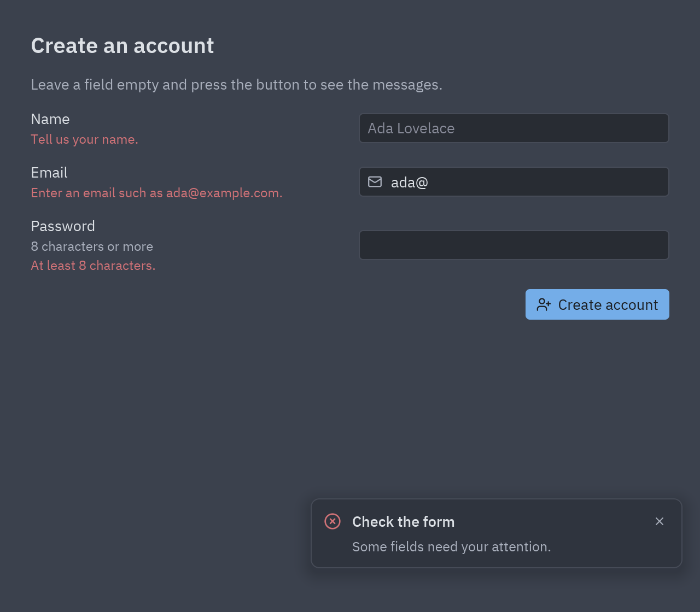Click the red error circle icon in toast
Image resolution: width=700 pixels, height=612 pixels.
pos(332,521)
